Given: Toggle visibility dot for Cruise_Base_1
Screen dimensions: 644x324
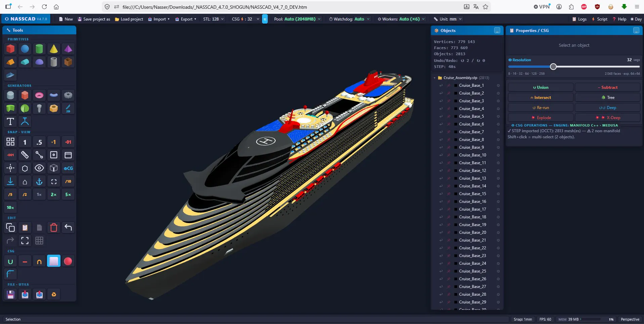Looking at the screenshot, I should [498, 85].
